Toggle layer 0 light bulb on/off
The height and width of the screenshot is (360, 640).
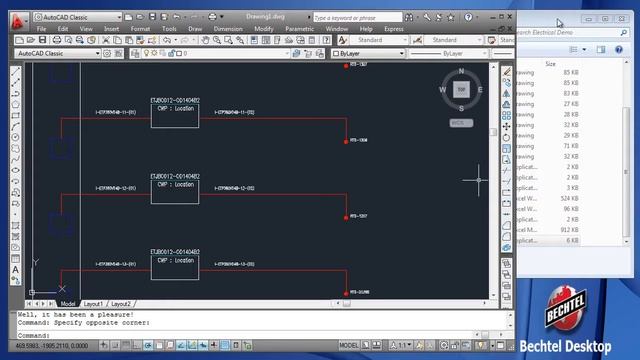tap(146, 53)
